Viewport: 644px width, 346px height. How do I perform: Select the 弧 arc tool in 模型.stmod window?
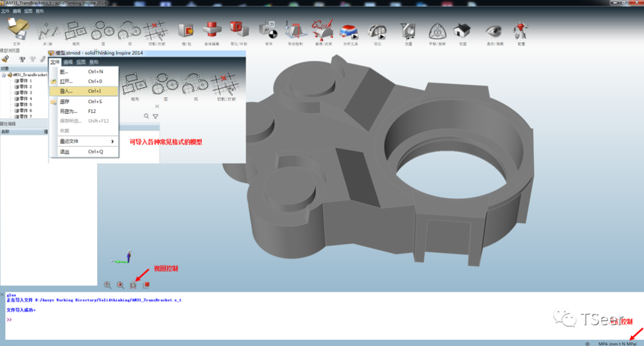coord(195,84)
